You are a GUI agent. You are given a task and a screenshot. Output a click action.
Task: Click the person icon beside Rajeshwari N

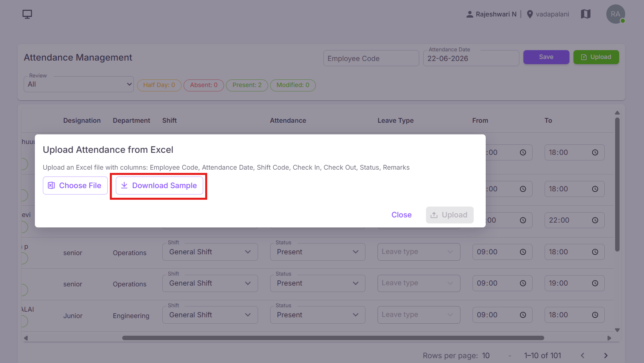(x=470, y=14)
